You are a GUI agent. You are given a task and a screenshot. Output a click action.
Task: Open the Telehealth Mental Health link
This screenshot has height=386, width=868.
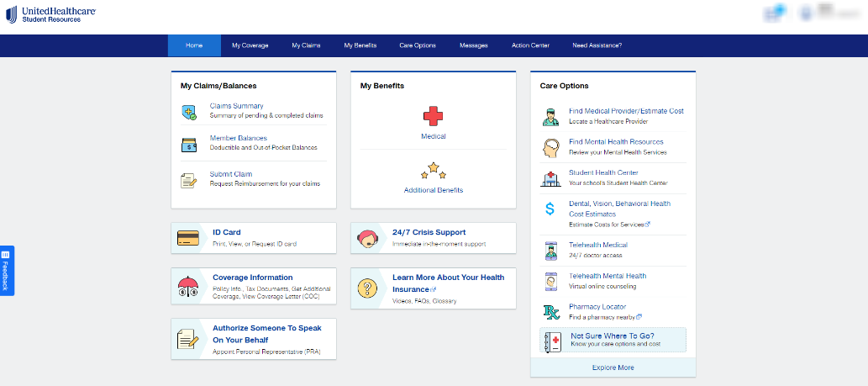coord(608,276)
